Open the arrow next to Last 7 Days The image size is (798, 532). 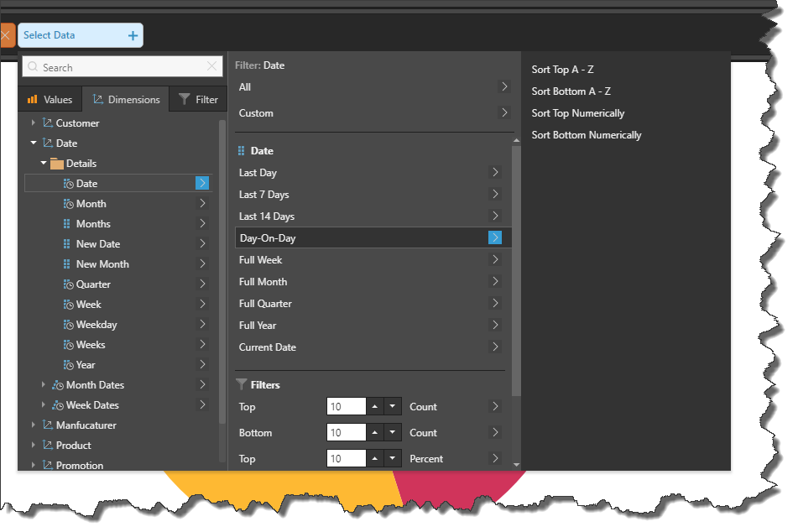pyautogui.click(x=495, y=195)
